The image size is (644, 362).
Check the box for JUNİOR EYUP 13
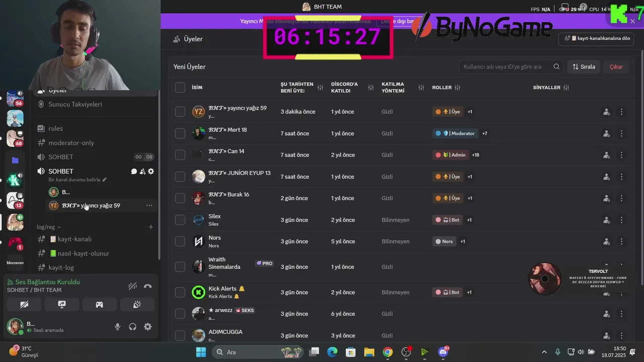click(180, 176)
